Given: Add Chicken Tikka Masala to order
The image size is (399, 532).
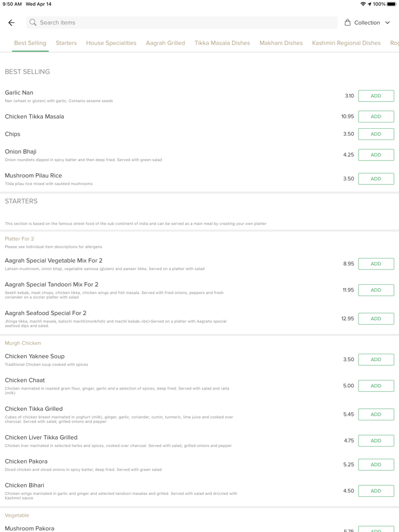Looking at the screenshot, I should coord(376,117).
